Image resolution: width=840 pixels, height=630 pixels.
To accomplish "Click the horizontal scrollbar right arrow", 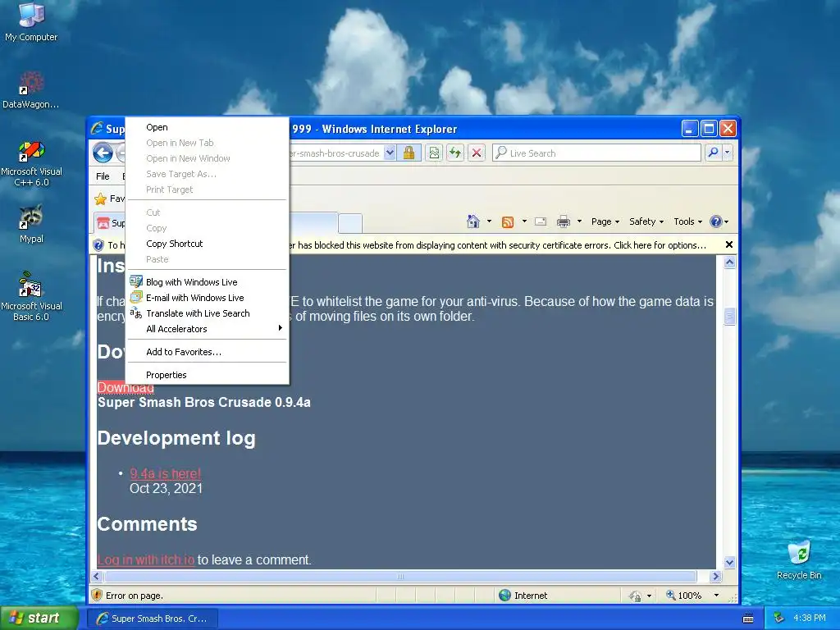I will (715, 577).
